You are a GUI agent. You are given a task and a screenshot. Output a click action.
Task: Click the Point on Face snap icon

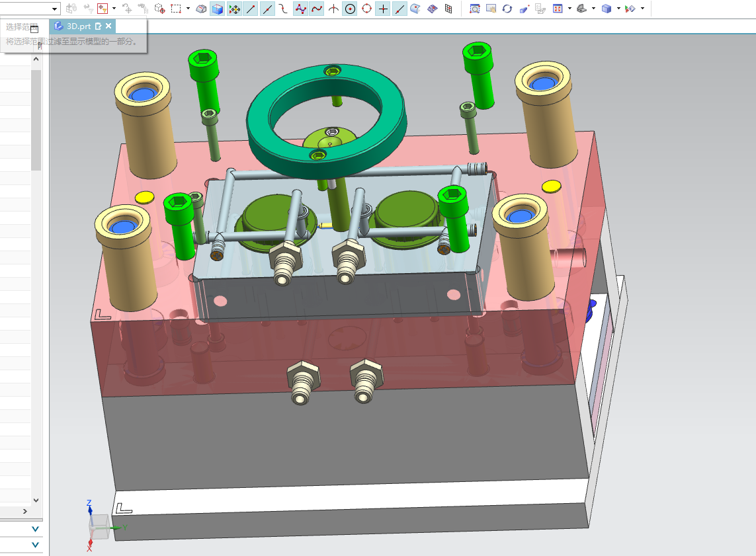click(x=415, y=9)
